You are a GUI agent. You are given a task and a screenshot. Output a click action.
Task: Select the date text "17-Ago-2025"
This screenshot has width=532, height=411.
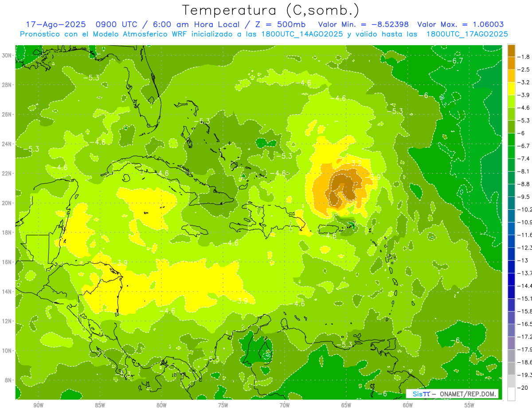55,24
